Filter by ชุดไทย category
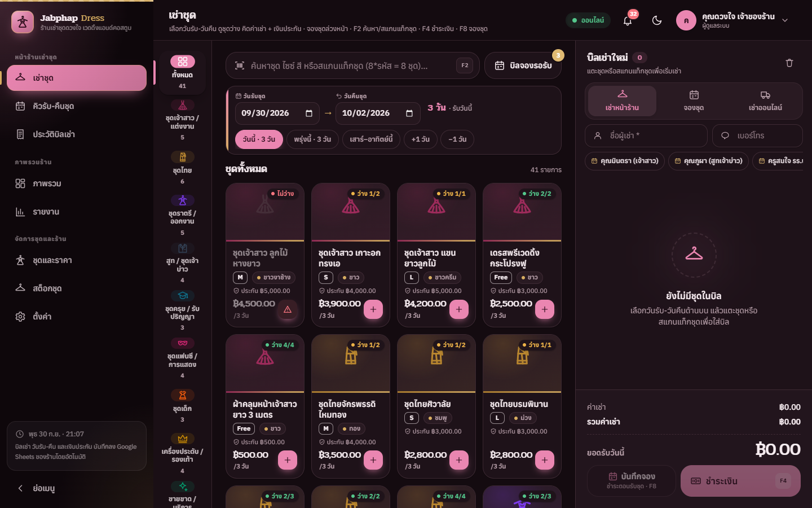The image size is (812, 508). (x=182, y=168)
